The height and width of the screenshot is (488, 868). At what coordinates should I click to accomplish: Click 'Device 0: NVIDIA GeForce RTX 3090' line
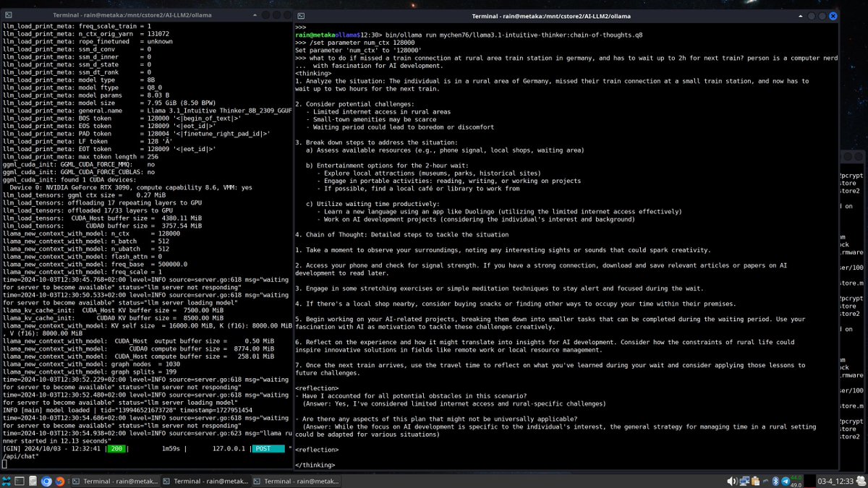click(x=132, y=187)
